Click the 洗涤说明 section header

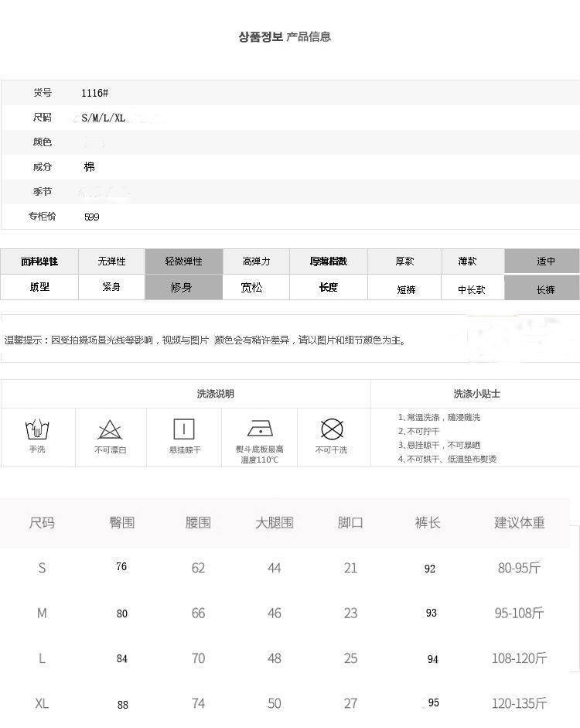click(x=215, y=394)
